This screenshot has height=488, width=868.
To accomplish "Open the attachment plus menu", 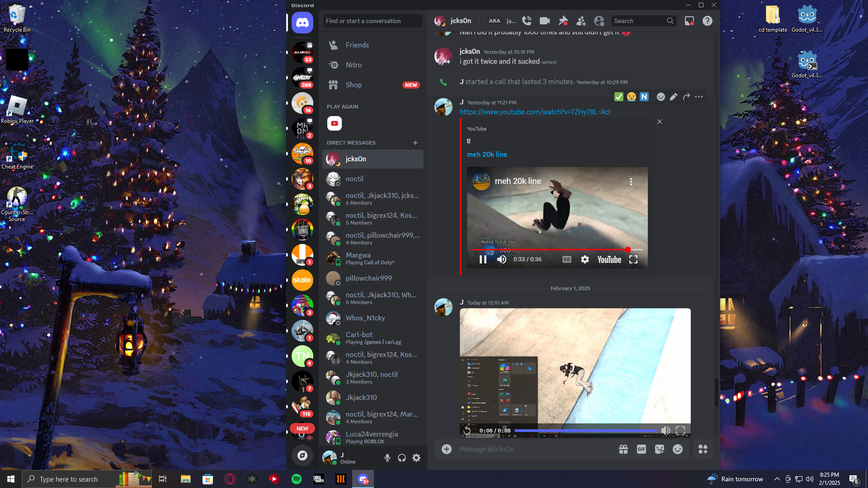I will coord(447,449).
